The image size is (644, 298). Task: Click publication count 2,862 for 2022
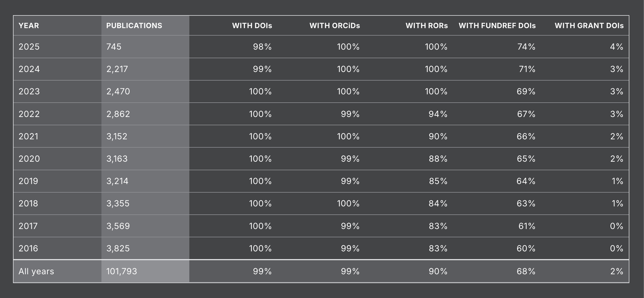(118, 114)
